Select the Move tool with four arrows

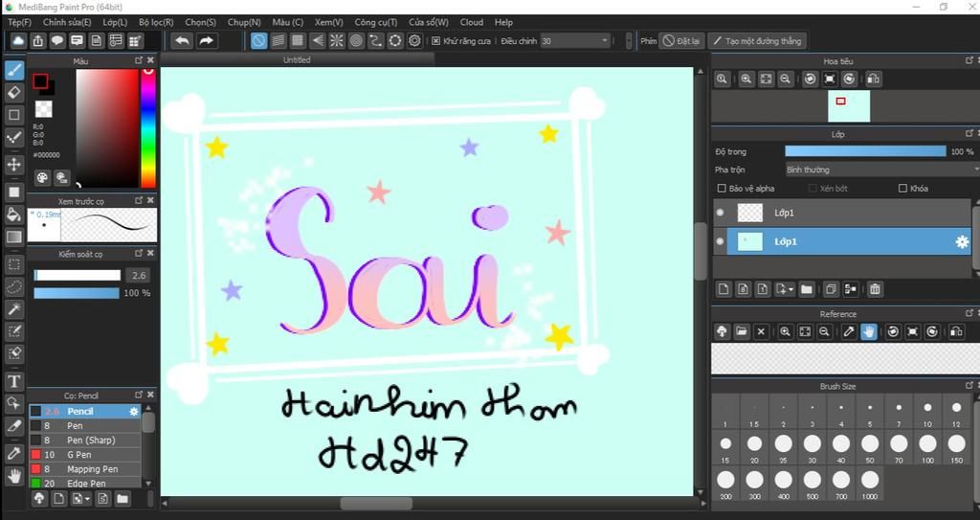point(14,166)
